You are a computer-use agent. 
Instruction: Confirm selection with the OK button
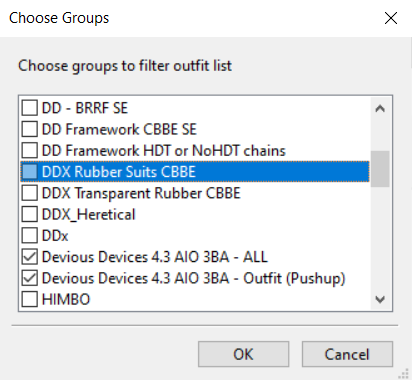[x=244, y=354]
